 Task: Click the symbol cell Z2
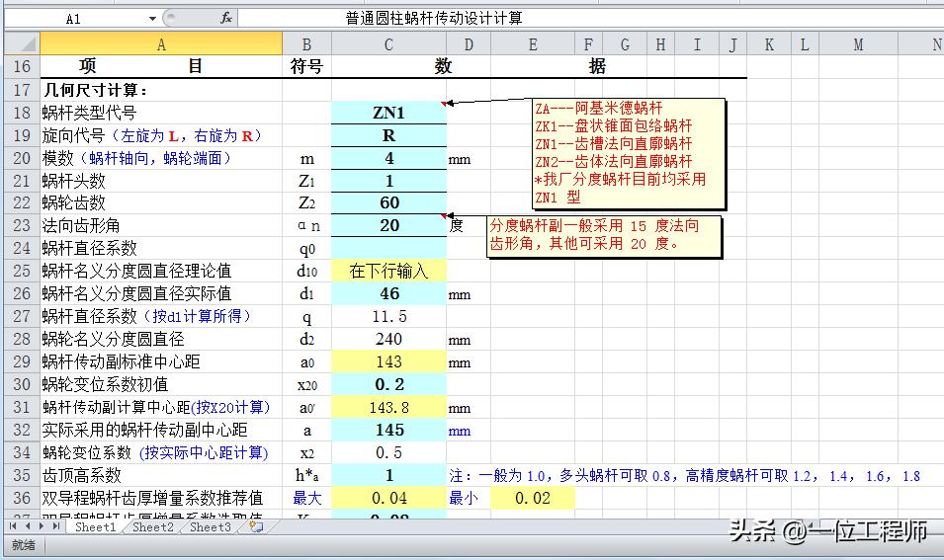306,202
